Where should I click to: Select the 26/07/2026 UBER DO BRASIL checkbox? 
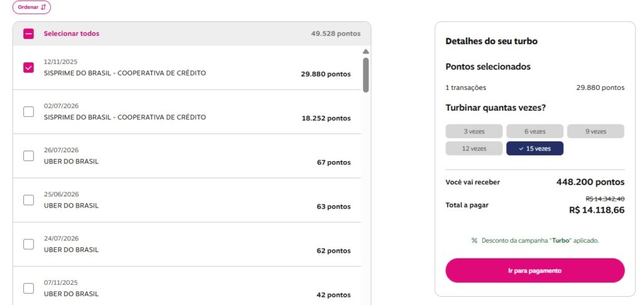28,156
